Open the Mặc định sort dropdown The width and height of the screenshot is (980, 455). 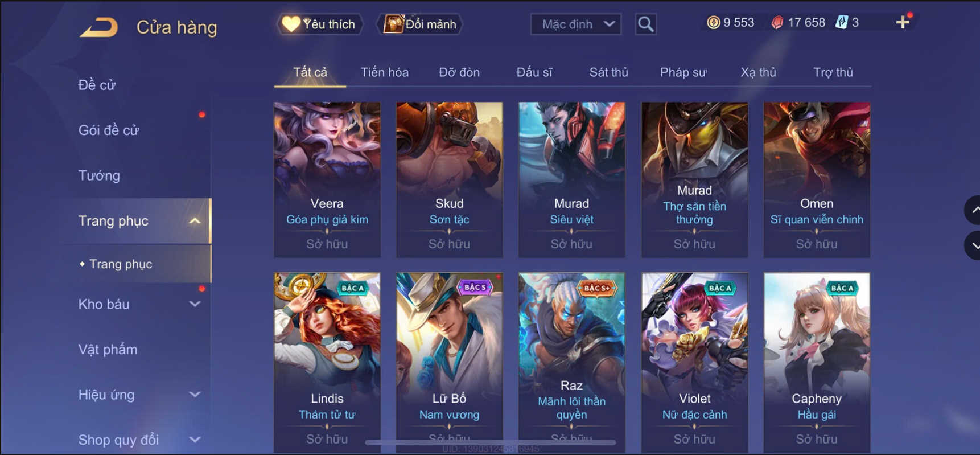[x=576, y=24]
